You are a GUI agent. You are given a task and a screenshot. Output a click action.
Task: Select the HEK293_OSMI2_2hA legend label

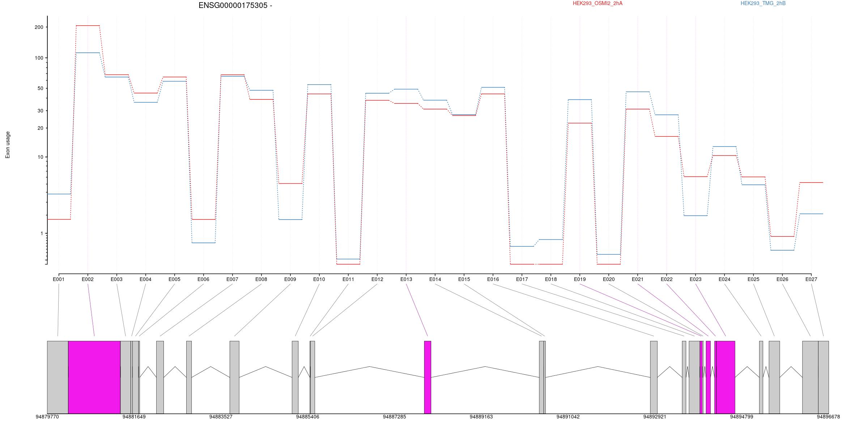tap(597, 3)
